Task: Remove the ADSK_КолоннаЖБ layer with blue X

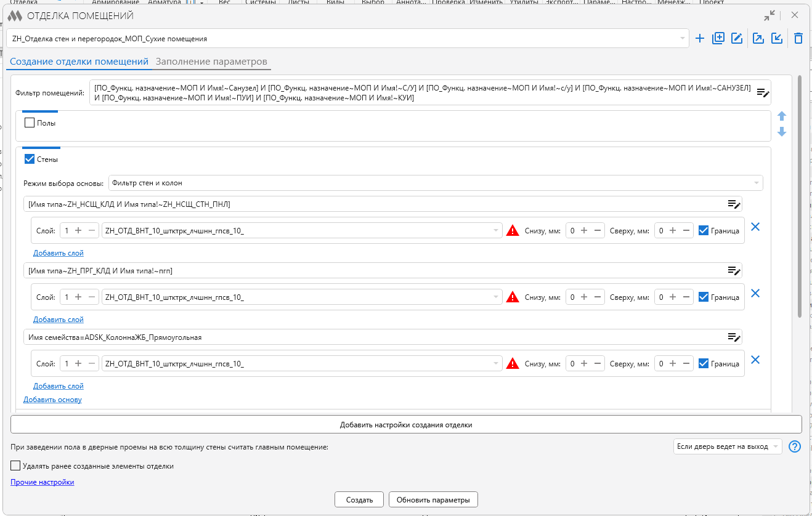Action: click(755, 360)
